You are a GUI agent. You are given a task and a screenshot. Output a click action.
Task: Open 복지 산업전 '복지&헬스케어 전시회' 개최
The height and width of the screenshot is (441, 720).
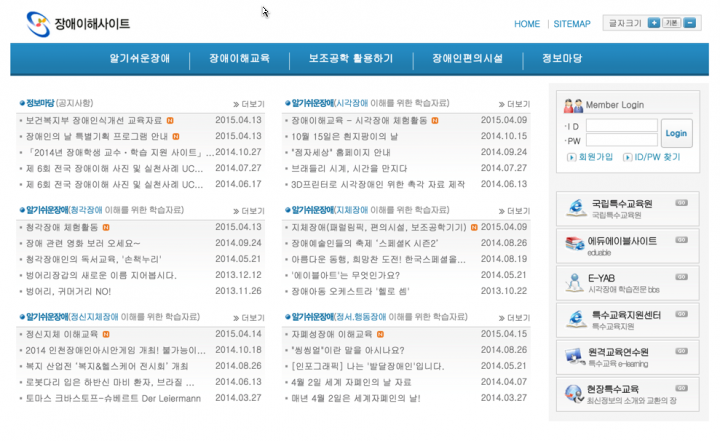107,367
